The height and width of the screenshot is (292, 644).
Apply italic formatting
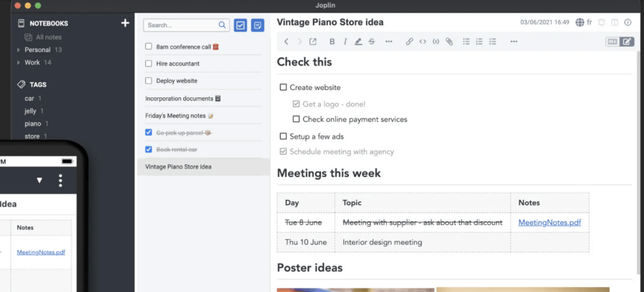pos(345,41)
